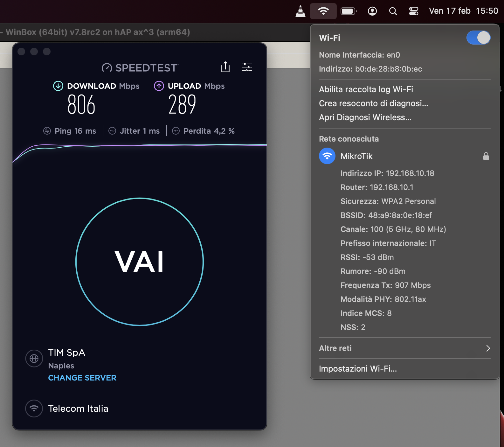Click the MikroTik network Wi-Fi icon

pos(327,156)
